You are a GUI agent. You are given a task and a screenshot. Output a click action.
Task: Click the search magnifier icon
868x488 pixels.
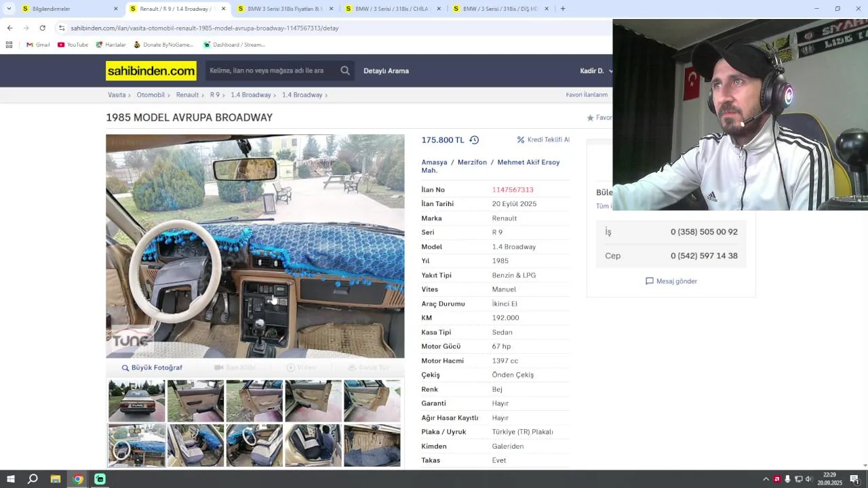345,70
